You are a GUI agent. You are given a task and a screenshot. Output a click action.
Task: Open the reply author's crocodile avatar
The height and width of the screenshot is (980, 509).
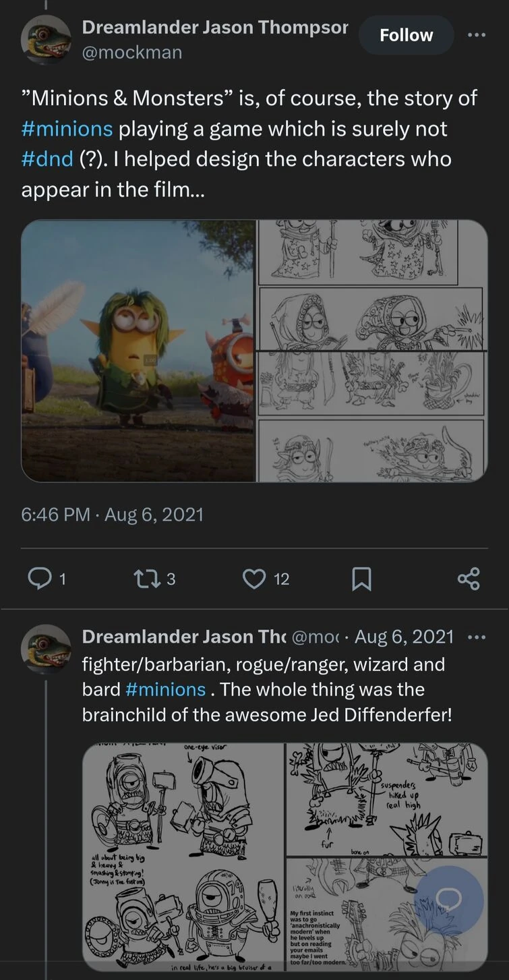[x=46, y=649]
